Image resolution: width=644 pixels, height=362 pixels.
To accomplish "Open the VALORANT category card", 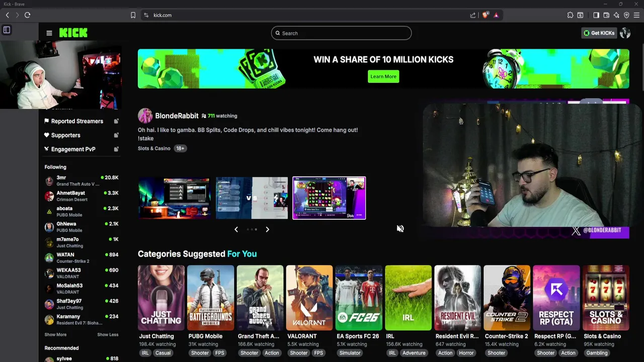I will 309,298.
